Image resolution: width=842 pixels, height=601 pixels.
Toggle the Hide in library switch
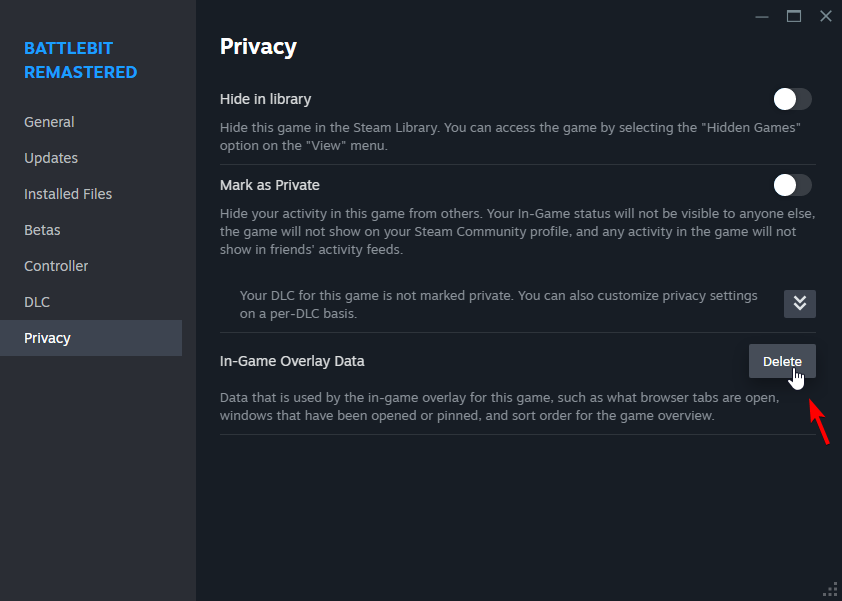point(792,99)
